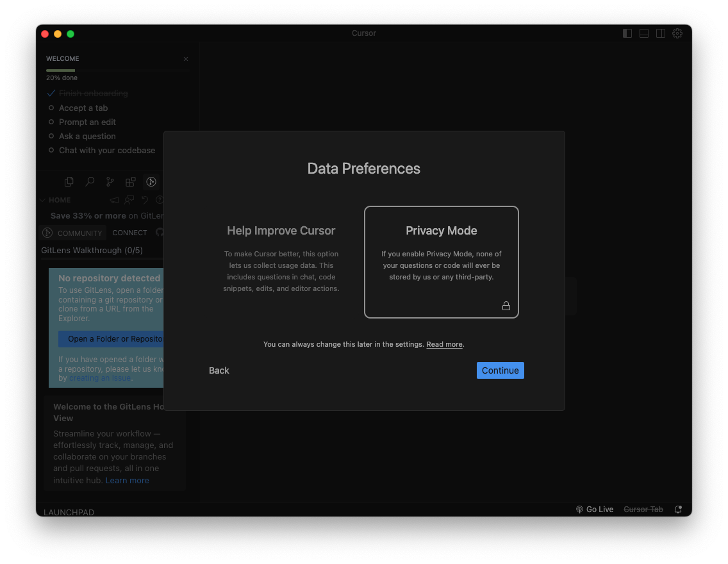Click the WELCOME panel title

(x=63, y=58)
